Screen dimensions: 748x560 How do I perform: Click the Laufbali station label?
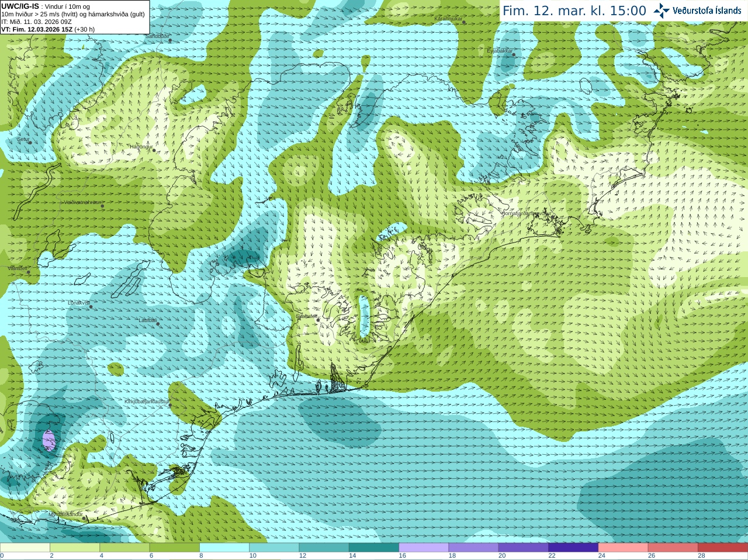[147, 320]
